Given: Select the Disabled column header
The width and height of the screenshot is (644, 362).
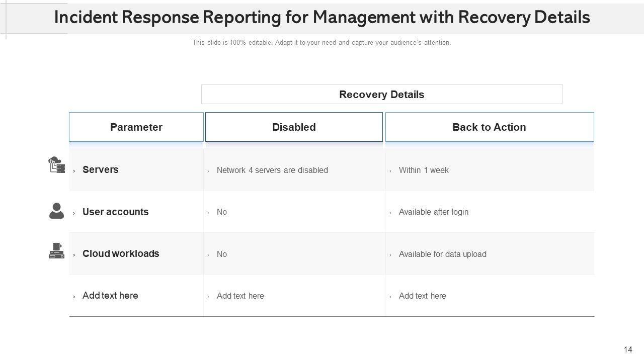Looking at the screenshot, I should pyautogui.click(x=294, y=127).
